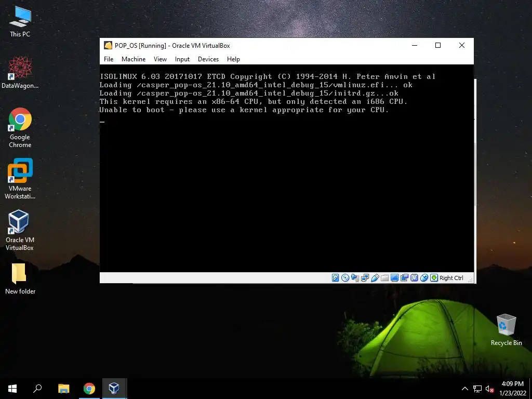532x399 pixels.
Task: Open File Explorer from the taskbar
Action: 63,389
